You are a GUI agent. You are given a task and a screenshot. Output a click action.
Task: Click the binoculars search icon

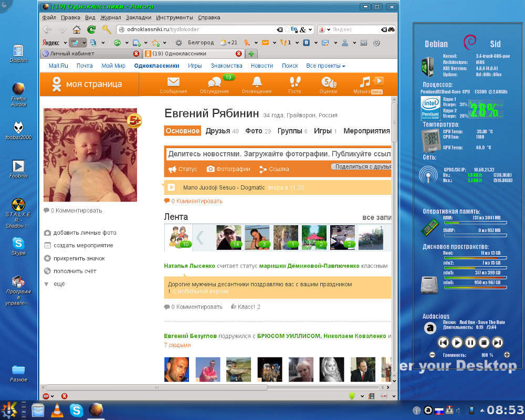[391, 29]
